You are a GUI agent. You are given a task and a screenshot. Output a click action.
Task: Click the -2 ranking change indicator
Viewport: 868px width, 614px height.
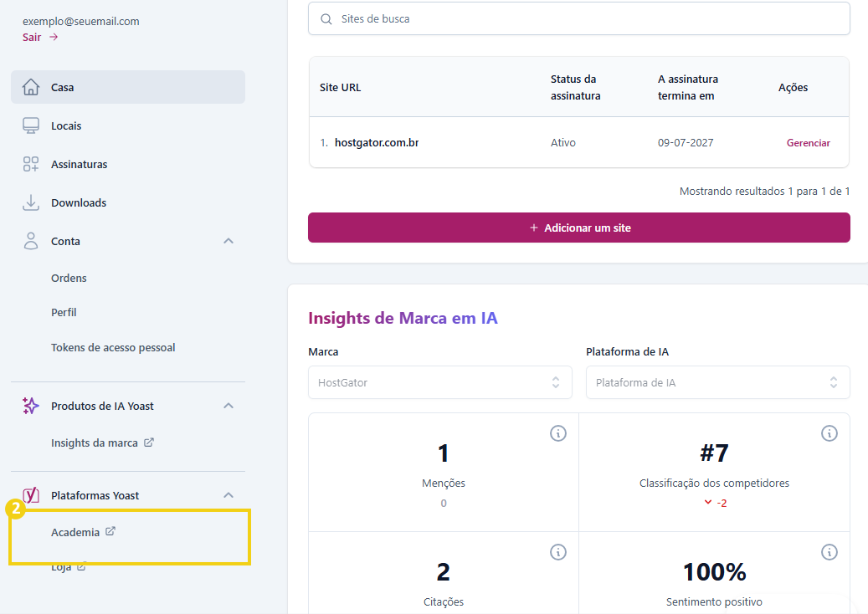click(715, 503)
